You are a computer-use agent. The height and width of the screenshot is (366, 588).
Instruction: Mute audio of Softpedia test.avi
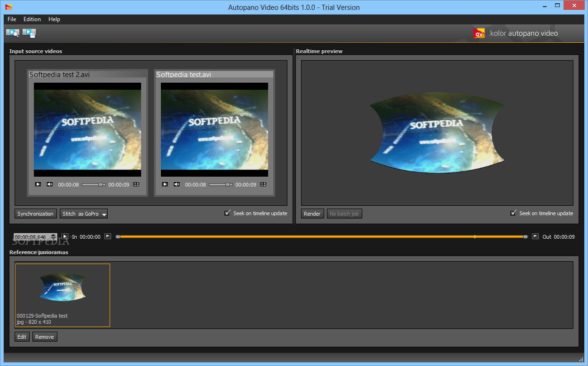tap(177, 185)
